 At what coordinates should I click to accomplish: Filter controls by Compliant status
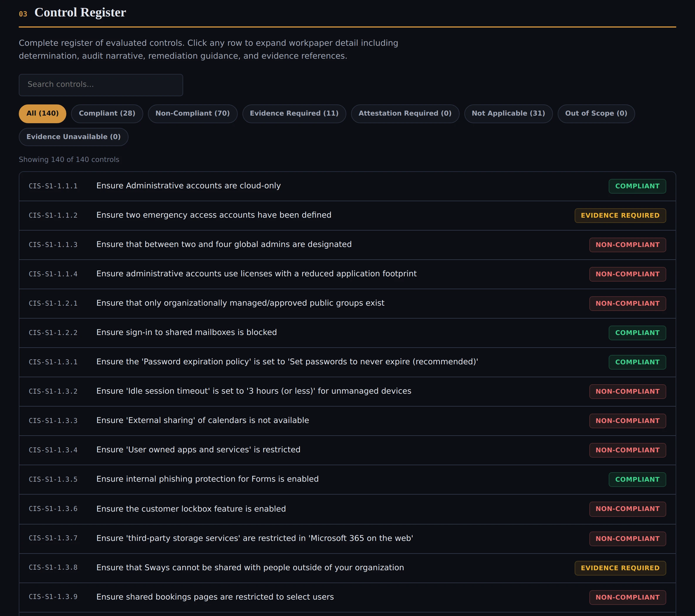coord(107,113)
